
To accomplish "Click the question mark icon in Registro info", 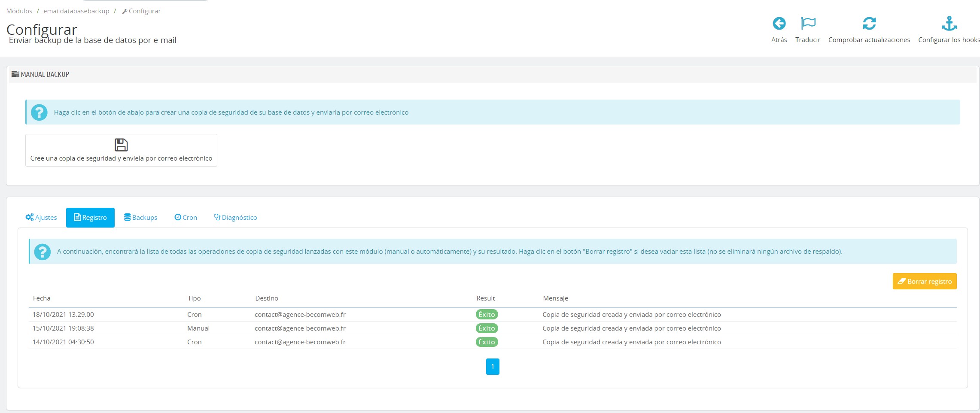I will (x=43, y=252).
